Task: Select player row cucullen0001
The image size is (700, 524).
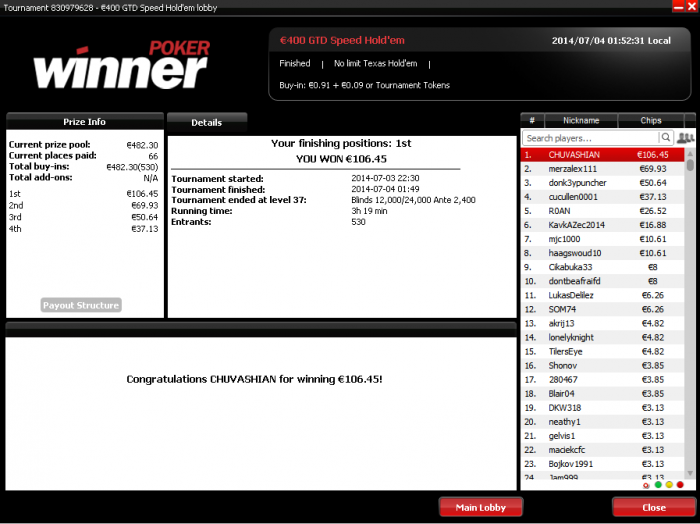Action: pos(603,197)
